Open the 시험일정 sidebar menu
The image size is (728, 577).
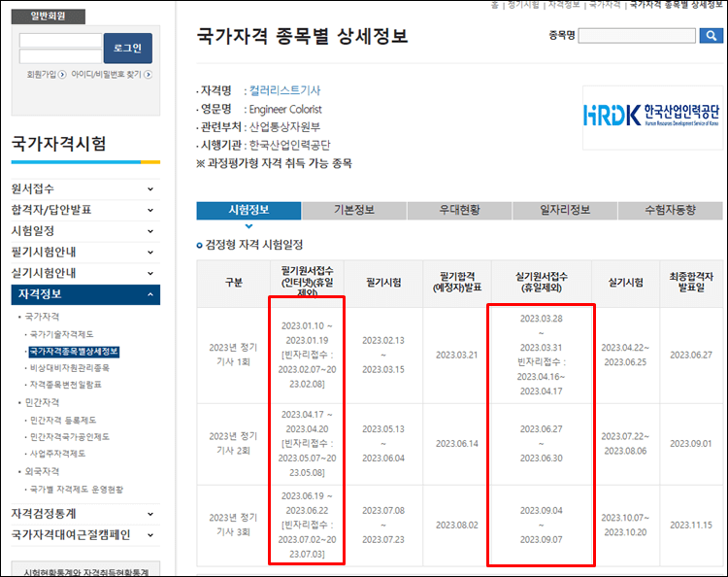click(x=85, y=231)
